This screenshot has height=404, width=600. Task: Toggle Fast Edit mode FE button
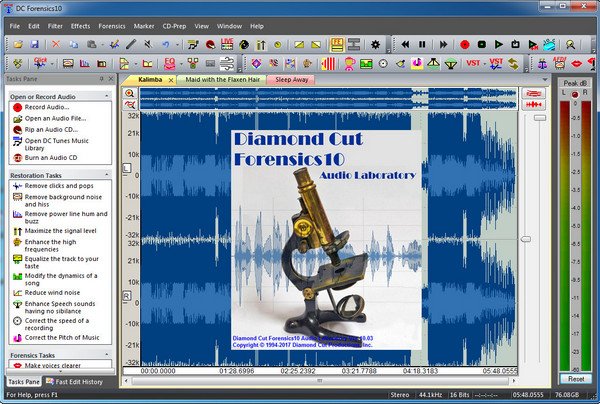point(337,45)
